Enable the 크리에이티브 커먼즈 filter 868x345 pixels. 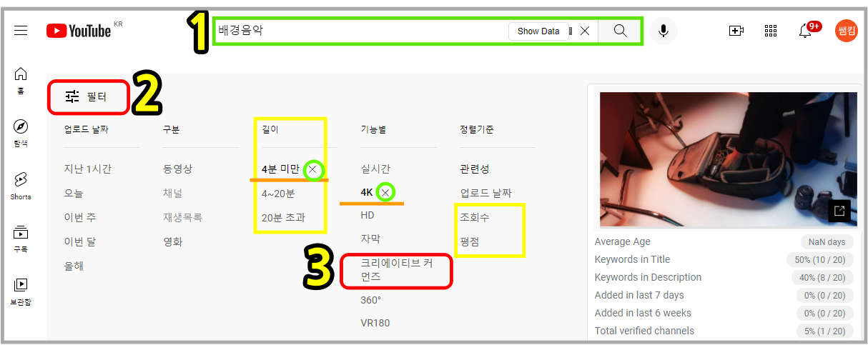coord(396,269)
